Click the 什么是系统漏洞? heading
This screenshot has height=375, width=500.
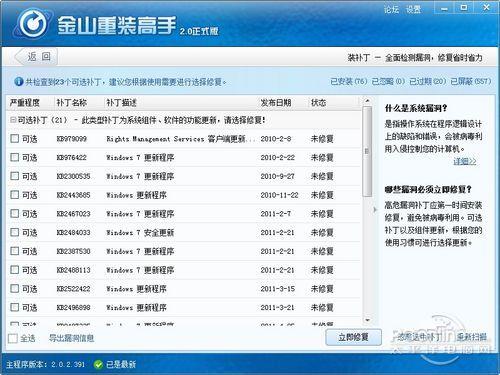[x=416, y=108]
